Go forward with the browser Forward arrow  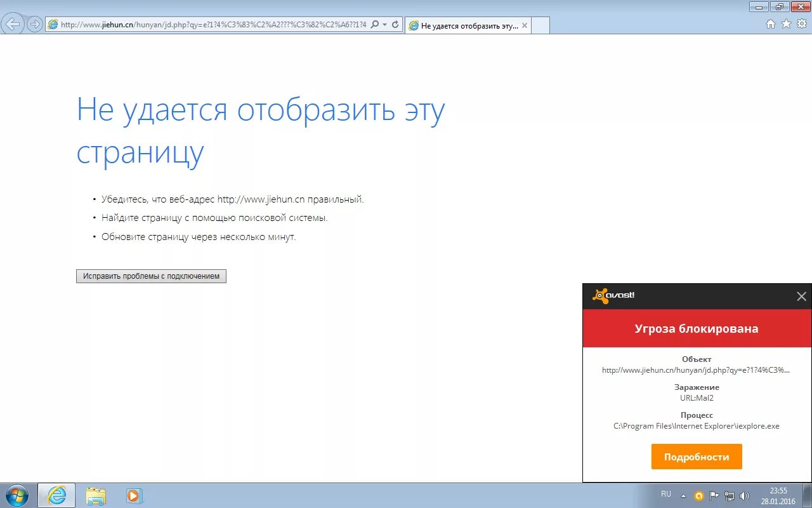coord(34,24)
